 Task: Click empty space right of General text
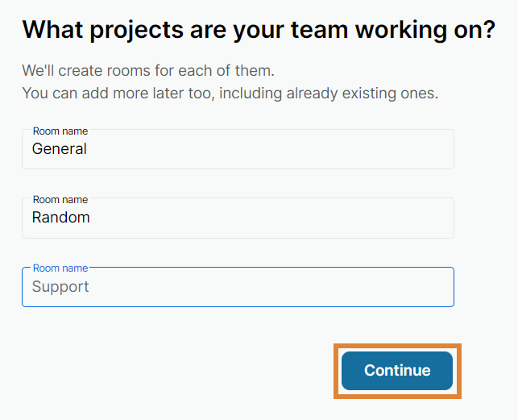pos(322,149)
